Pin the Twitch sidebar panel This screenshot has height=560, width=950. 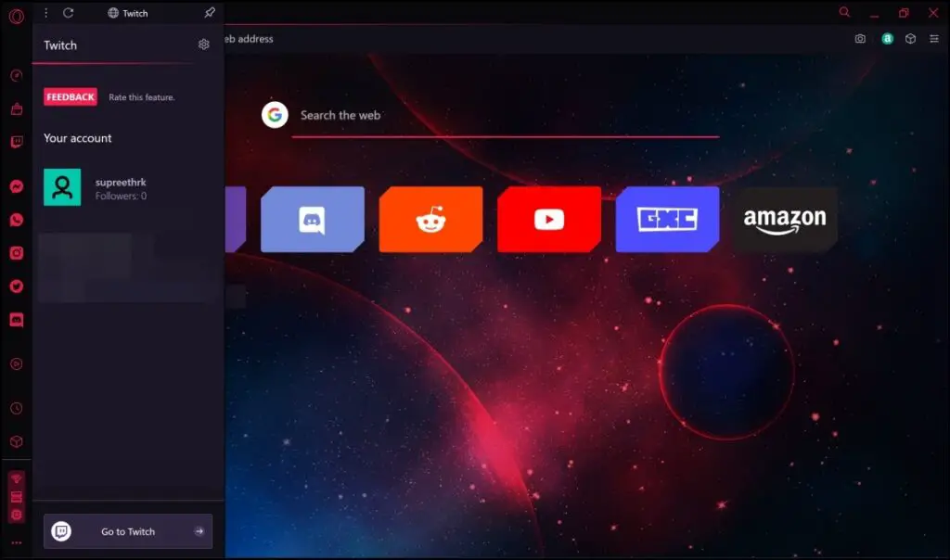coord(210,13)
